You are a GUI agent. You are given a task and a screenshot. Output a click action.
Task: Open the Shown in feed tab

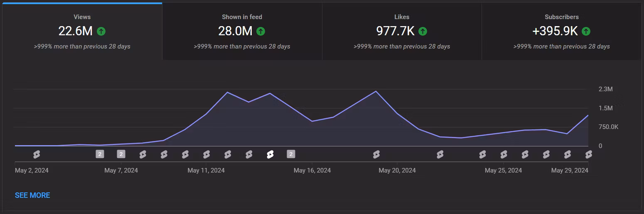pos(242,32)
